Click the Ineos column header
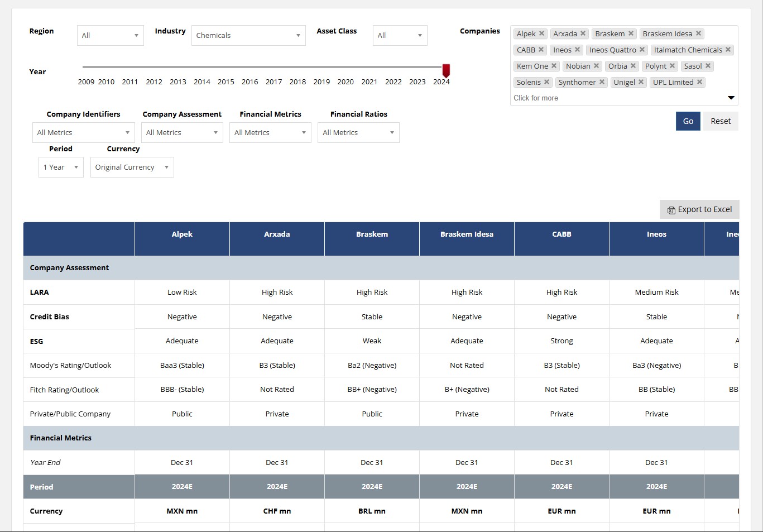This screenshot has height=532, width=763. pos(656,239)
